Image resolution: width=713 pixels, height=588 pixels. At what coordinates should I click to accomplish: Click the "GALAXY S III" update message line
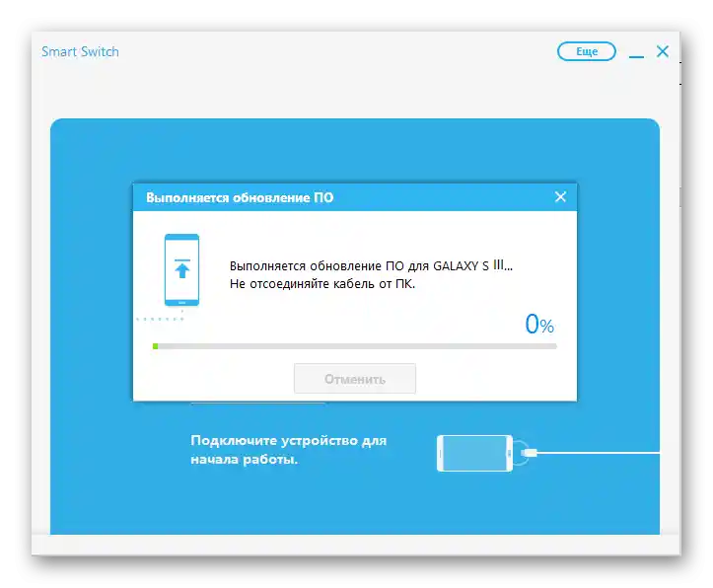pyautogui.click(x=371, y=266)
